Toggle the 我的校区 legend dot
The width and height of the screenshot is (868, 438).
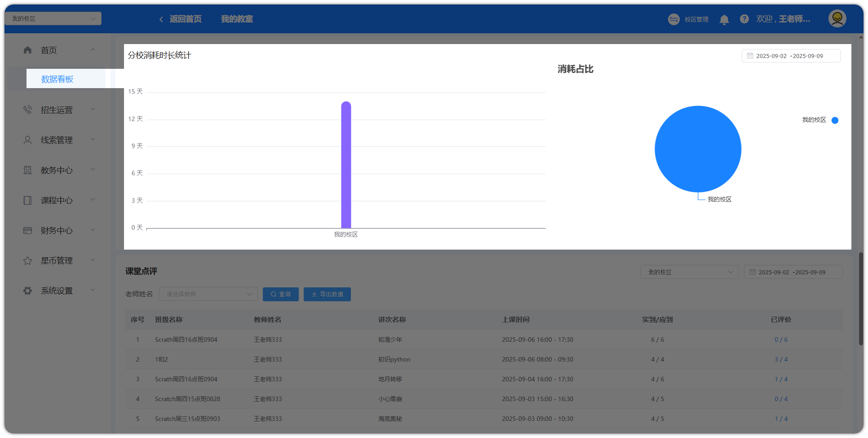click(835, 120)
